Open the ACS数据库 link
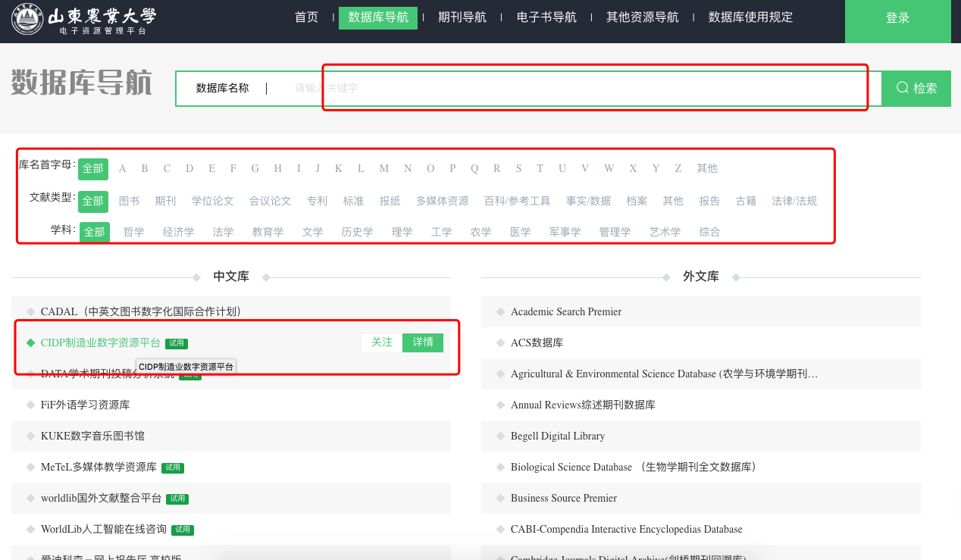The width and height of the screenshot is (961, 560). (x=537, y=343)
